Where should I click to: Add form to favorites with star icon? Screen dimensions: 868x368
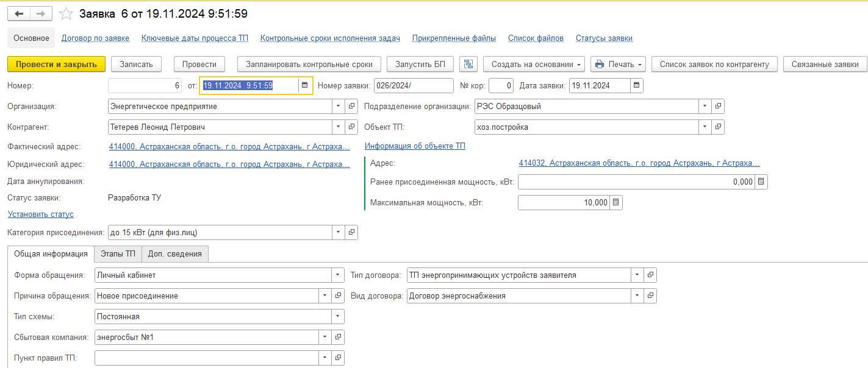pos(67,13)
